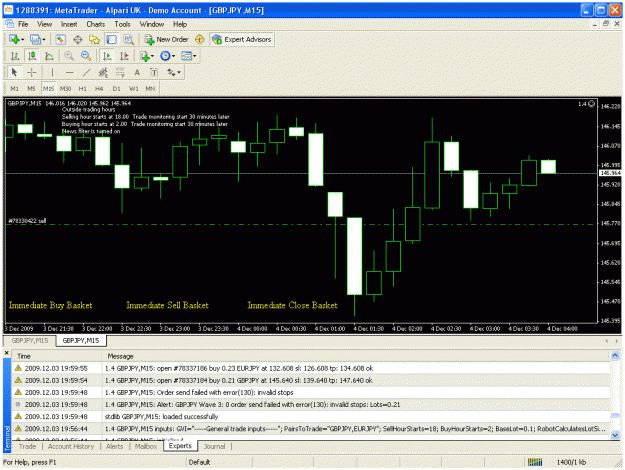The width and height of the screenshot is (625, 470).
Task: Select the Vertical Line drawing tool
Action: (52, 73)
